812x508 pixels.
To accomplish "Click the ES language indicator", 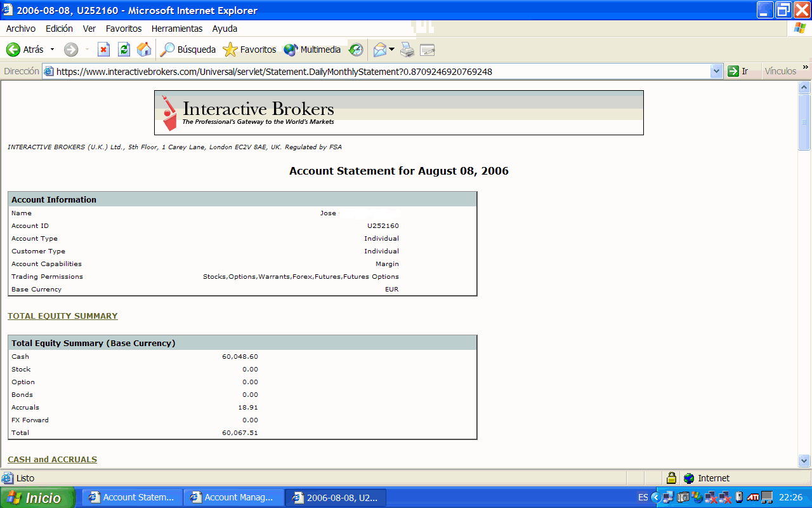I will [643, 498].
